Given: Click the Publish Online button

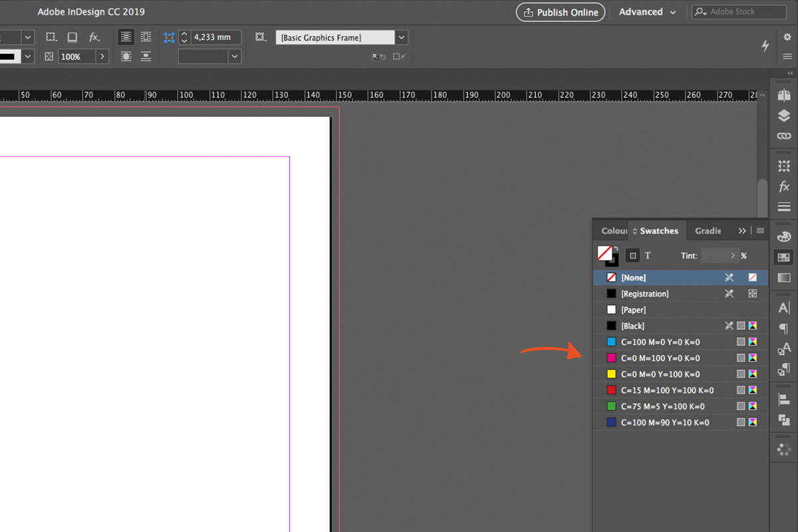Looking at the screenshot, I should (561, 12).
